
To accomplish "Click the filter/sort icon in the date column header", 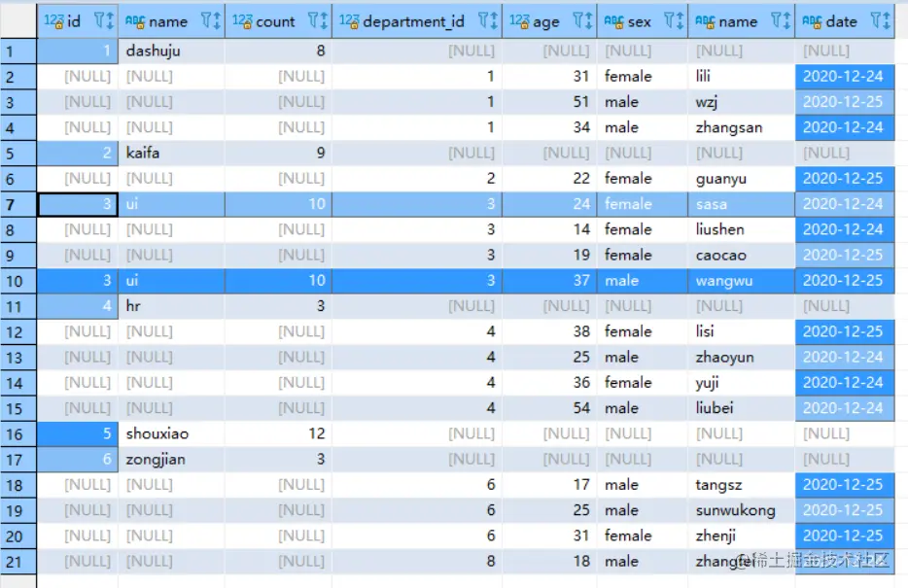I will pyautogui.click(x=880, y=21).
